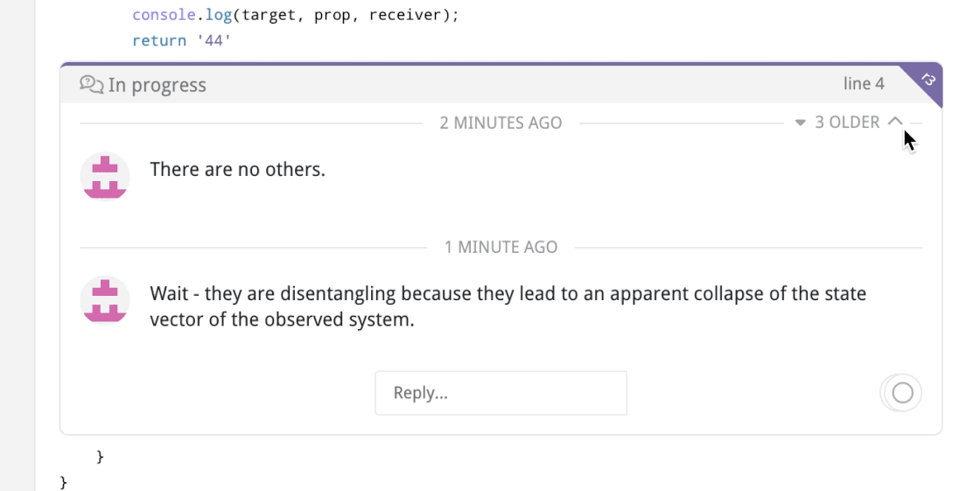Collapse older comments with the up chevron
Screen dimensions: 980x491
point(895,122)
